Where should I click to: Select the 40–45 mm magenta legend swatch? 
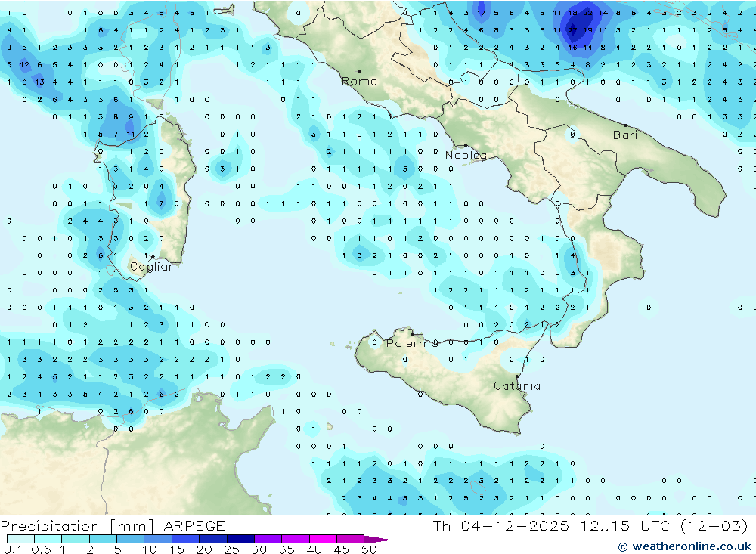tap(323, 539)
